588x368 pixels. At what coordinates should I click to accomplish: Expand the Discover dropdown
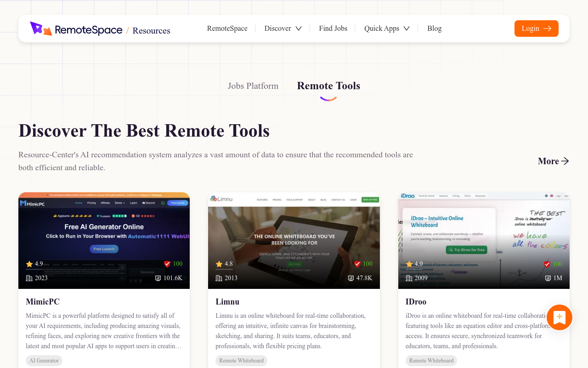283,29
